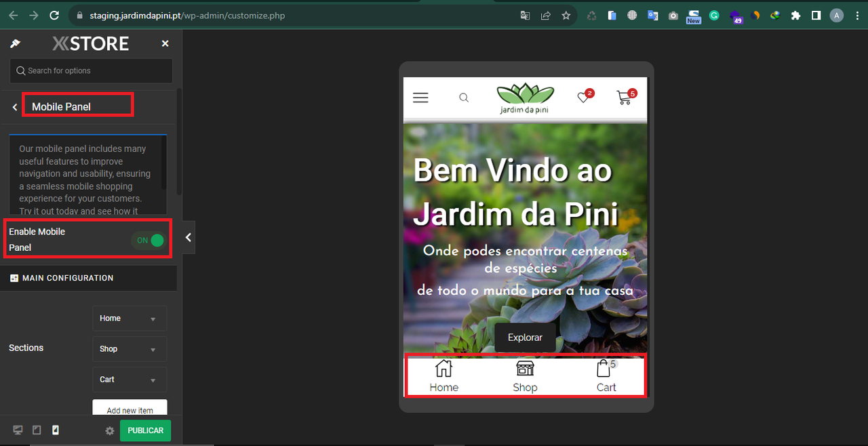Open the Chrome profile avatar
The width and height of the screenshot is (868, 446).
pyautogui.click(x=837, y=15)
